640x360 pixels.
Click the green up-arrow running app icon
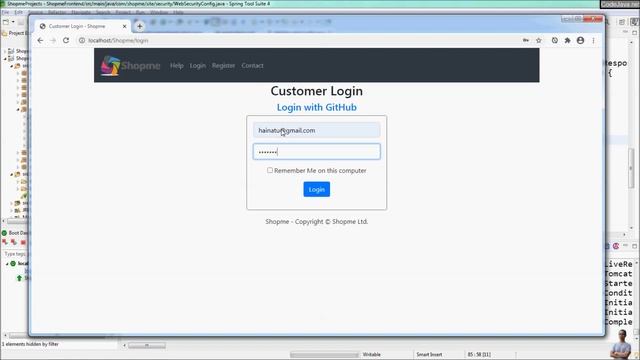click(x=19, y=278)
